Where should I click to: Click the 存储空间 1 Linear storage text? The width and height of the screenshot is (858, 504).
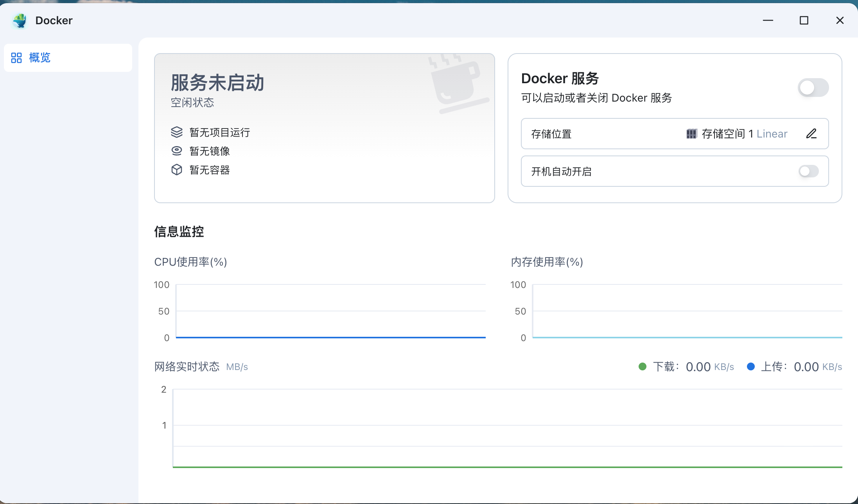[744, 134]
